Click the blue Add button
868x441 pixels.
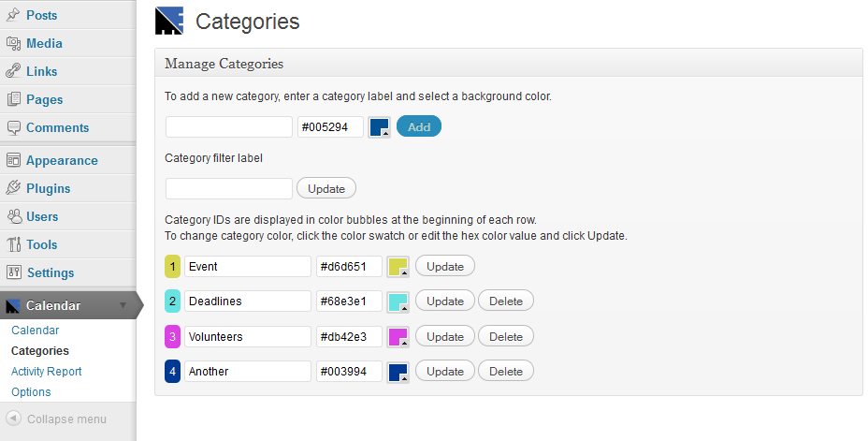click(419, 127)
